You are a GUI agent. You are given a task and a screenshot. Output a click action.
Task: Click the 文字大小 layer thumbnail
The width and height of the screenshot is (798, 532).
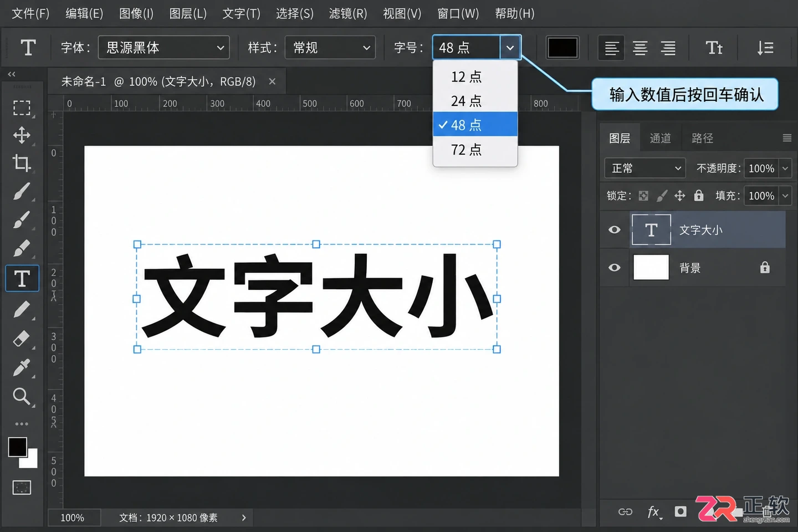point(651,229)
